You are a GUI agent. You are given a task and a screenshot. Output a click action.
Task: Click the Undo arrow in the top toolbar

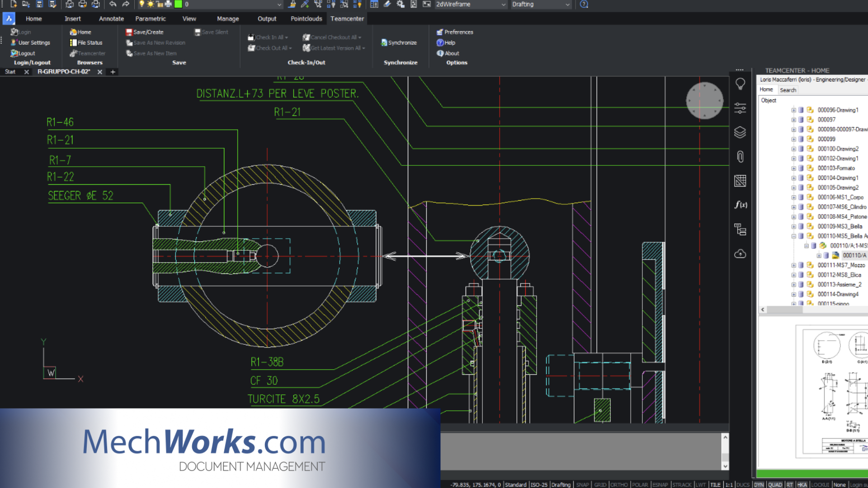tap(113, 4)
